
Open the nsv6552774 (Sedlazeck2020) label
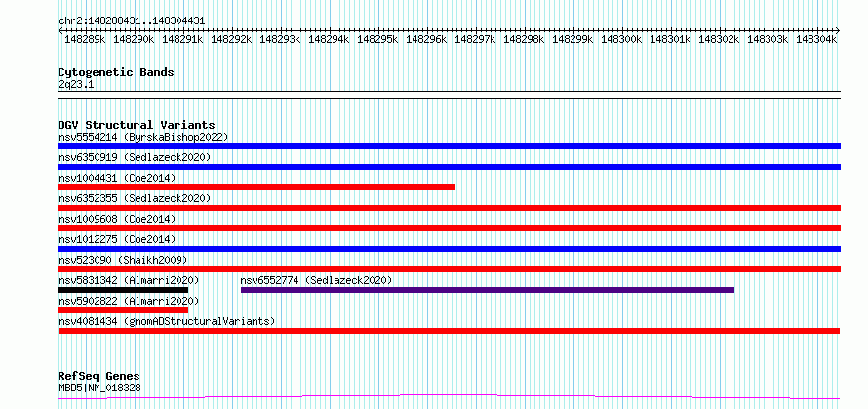click(316, 280)
